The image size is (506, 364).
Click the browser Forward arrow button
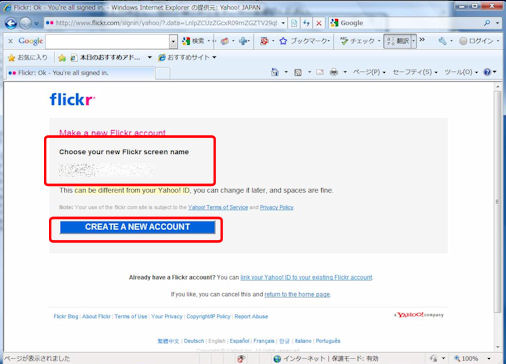pyautogui.click(x=25, y=23)
